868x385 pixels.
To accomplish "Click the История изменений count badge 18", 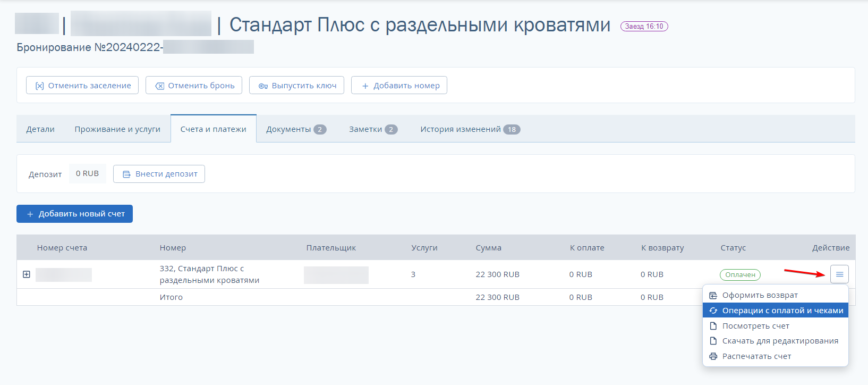I will coord(512,129).
